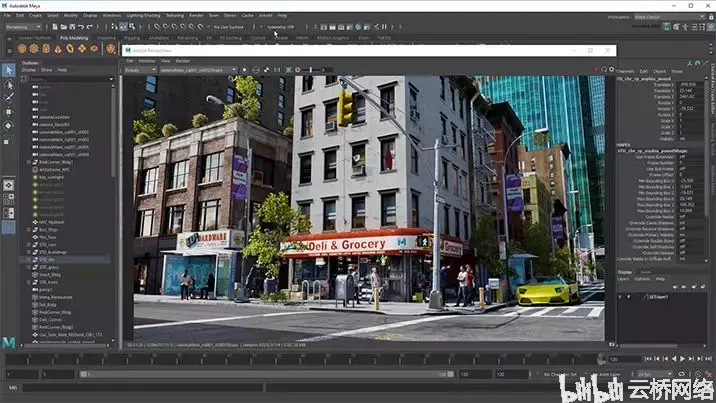The width and height of the screenshot is (716, 403).
Task: Switch to single-pane layout in toolbox
Action: [x=8, y=185]
